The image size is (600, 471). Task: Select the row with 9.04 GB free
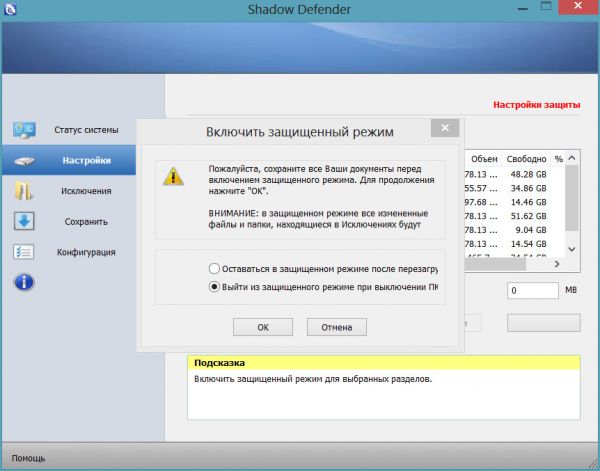pyautogui.click(x=515, y=230)
